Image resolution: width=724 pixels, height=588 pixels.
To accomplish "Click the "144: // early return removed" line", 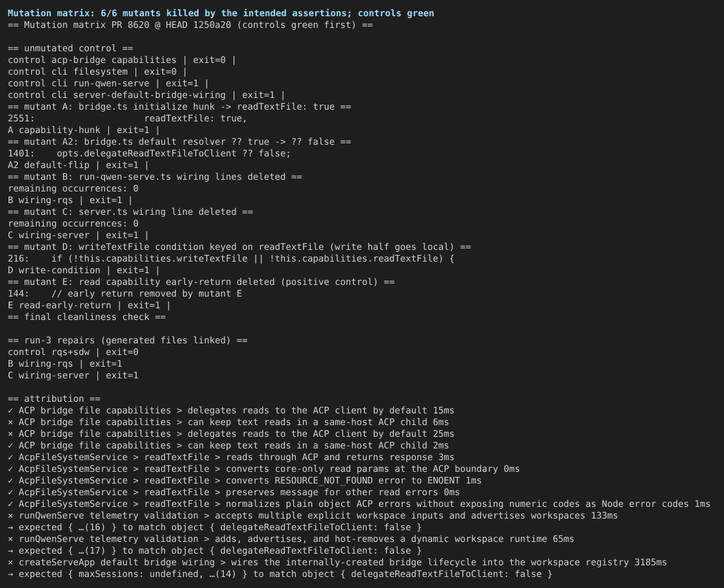I will click(x=125, y=293).
